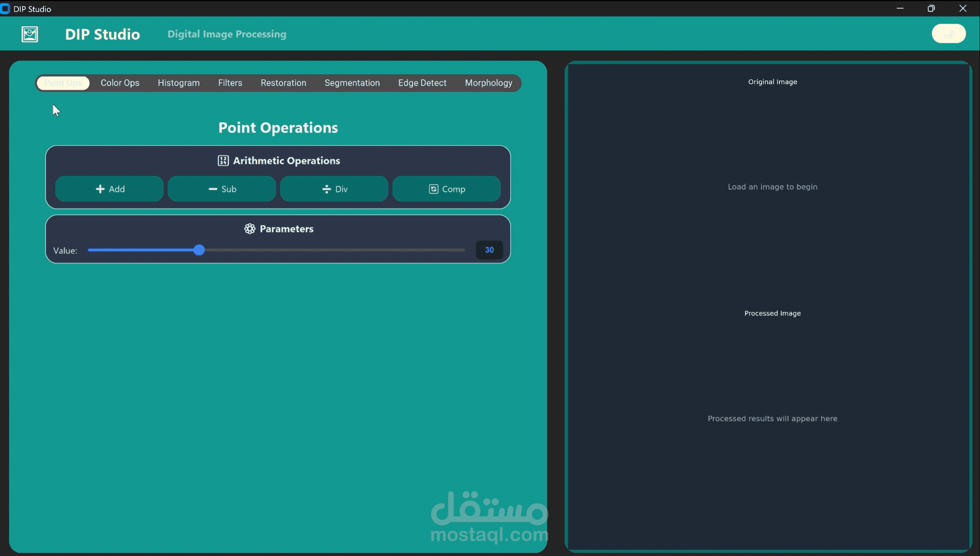Image resolution: width=980 pixels, height=556 pixels.
Task: Apply the Sub operation button
Action: (222, 189)
